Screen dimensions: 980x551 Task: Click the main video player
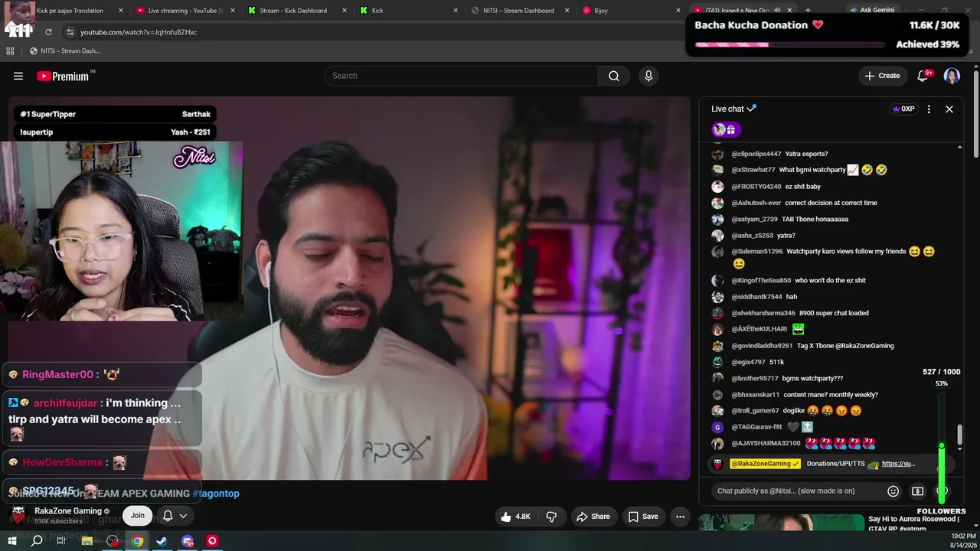click(349, 288)
